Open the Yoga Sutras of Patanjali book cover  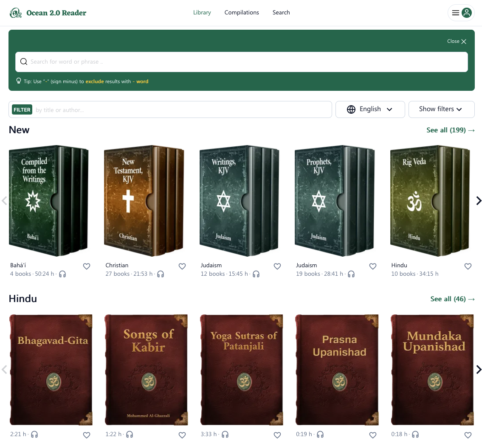[x=242, y=370]
